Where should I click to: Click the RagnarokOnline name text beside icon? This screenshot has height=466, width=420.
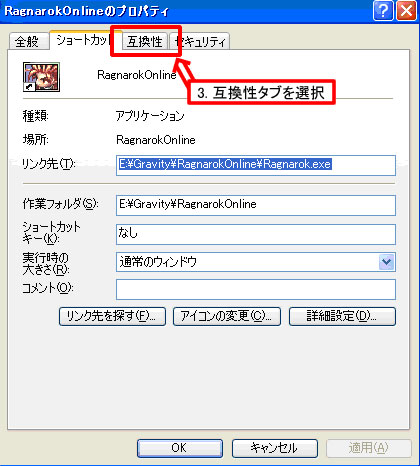[x=137, y=75]
